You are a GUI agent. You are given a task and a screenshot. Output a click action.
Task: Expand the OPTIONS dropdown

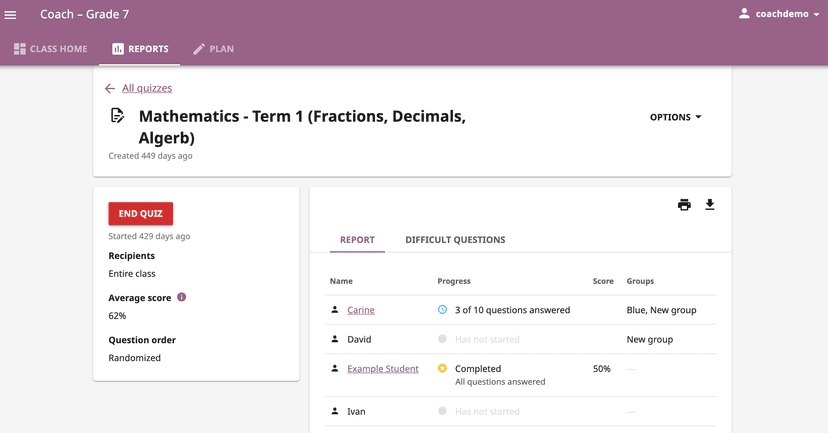tap(676, 117)
